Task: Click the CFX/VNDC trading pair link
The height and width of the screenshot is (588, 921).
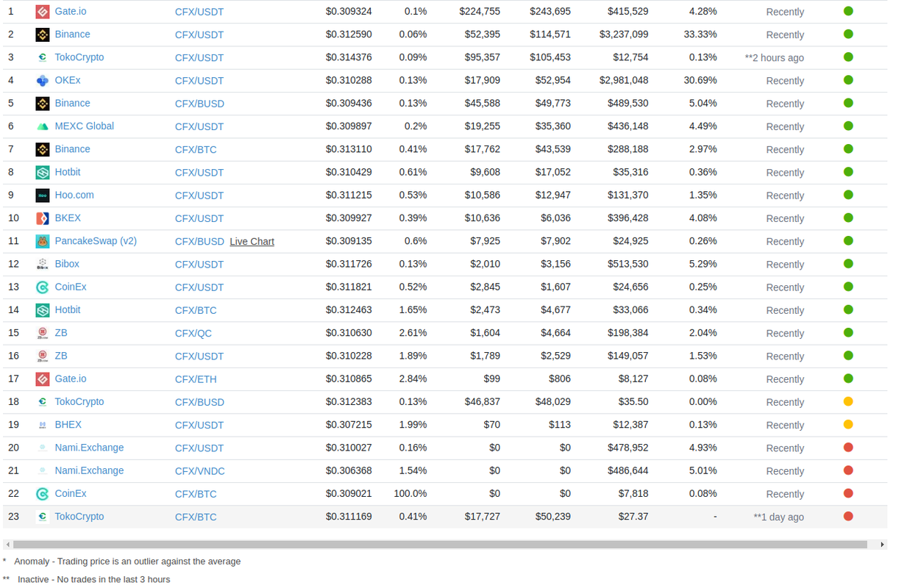Action: click(200, 471)
